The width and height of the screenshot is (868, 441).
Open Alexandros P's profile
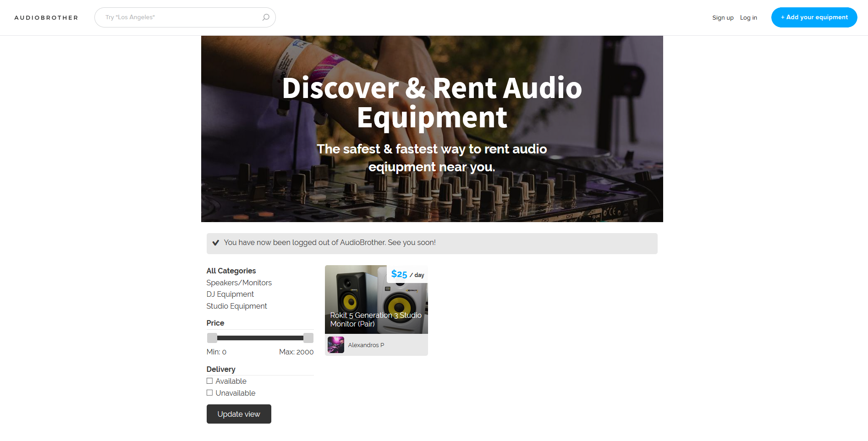coord(366,345)
